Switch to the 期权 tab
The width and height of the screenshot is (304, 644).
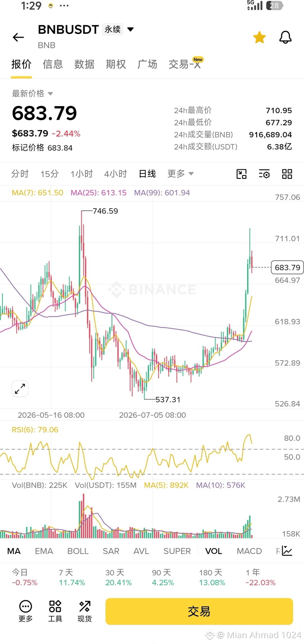(116, 64)
